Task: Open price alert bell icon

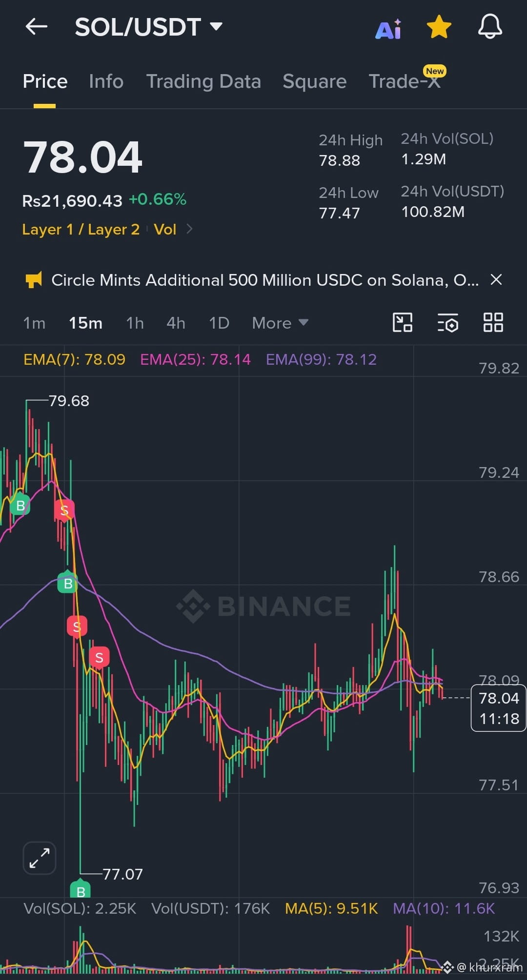Action: tap(490, 27)
